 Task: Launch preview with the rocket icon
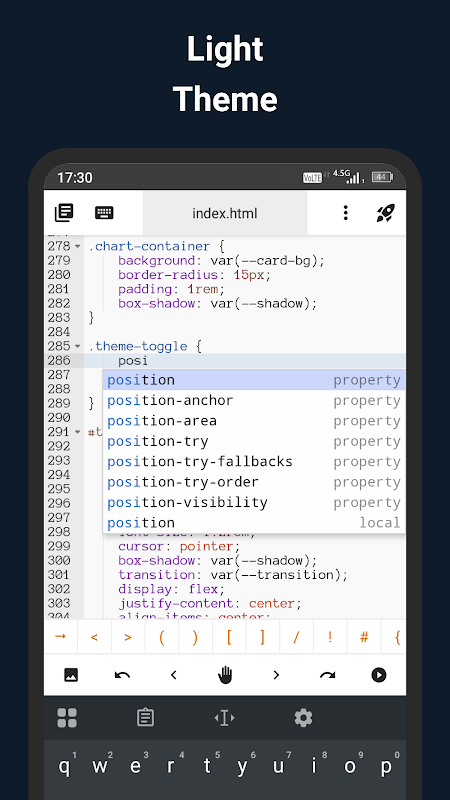(x=386, y=213)
